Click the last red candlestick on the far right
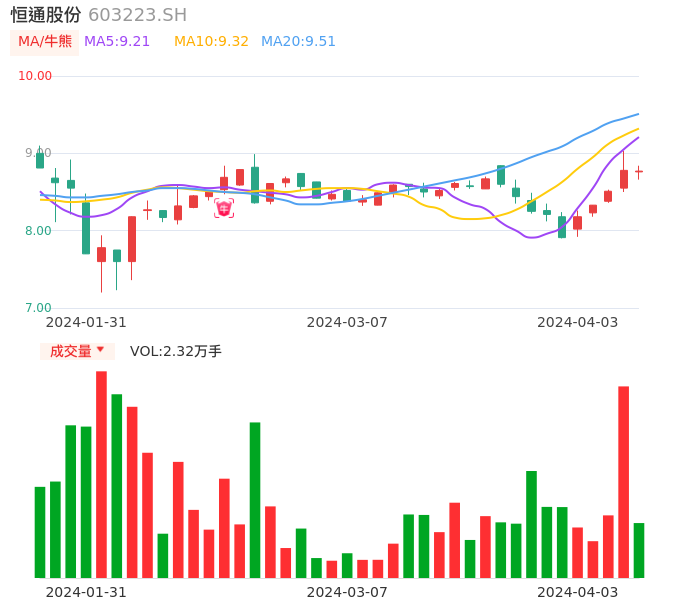 638,172
